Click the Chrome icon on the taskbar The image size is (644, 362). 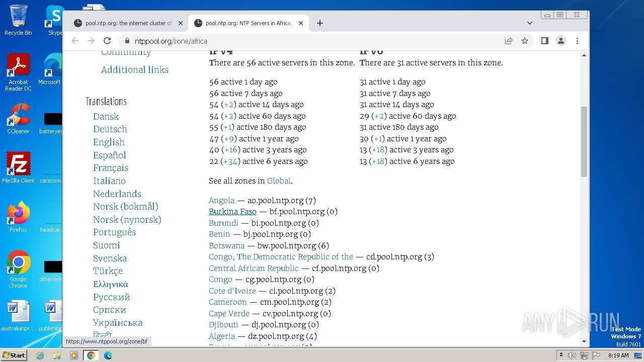coord(91,355)
